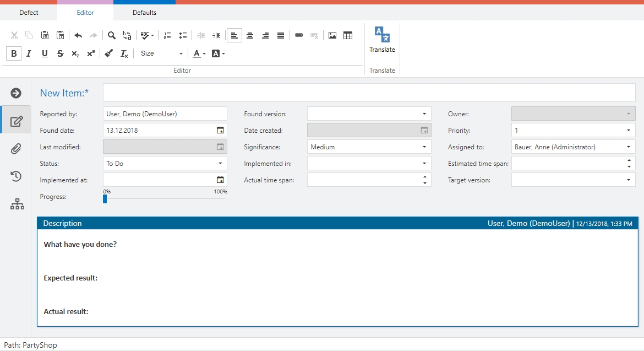The width and height of the screenshot is (644, 351).
Task: Toggle Italic formatting button
Action: 29,53
